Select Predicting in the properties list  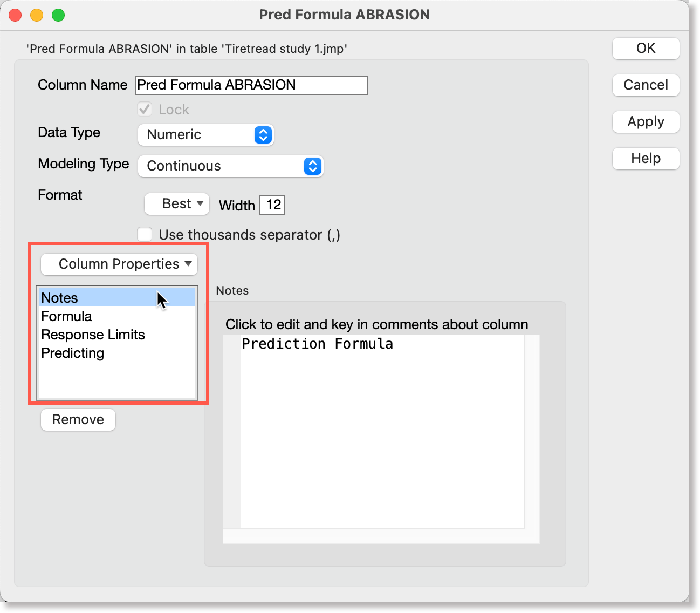coord(117,353)
